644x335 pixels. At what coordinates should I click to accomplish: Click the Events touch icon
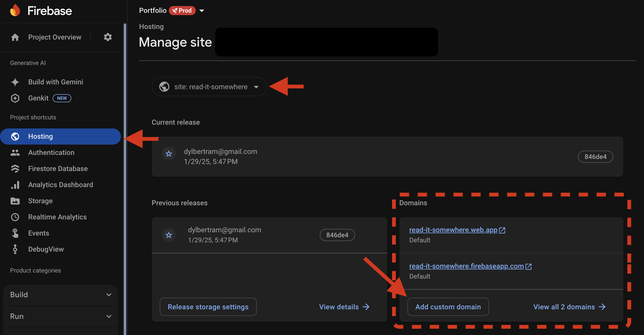click(15, 233)
